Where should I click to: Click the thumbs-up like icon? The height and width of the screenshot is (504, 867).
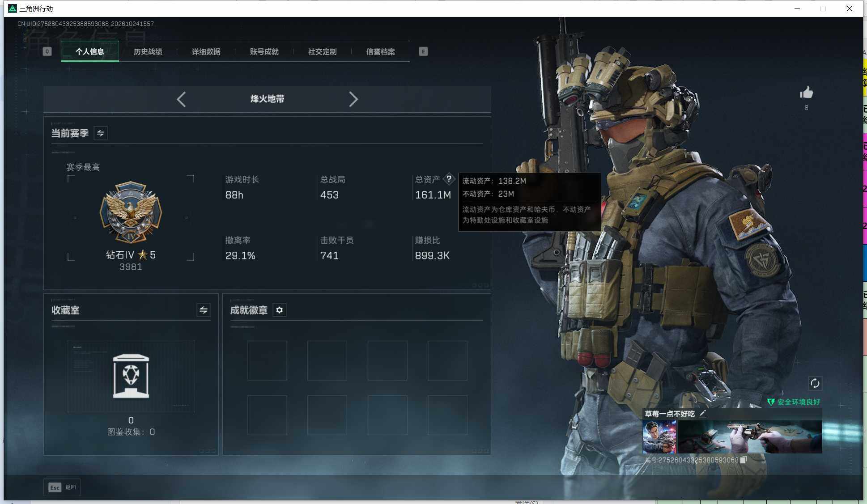(806, 93)
